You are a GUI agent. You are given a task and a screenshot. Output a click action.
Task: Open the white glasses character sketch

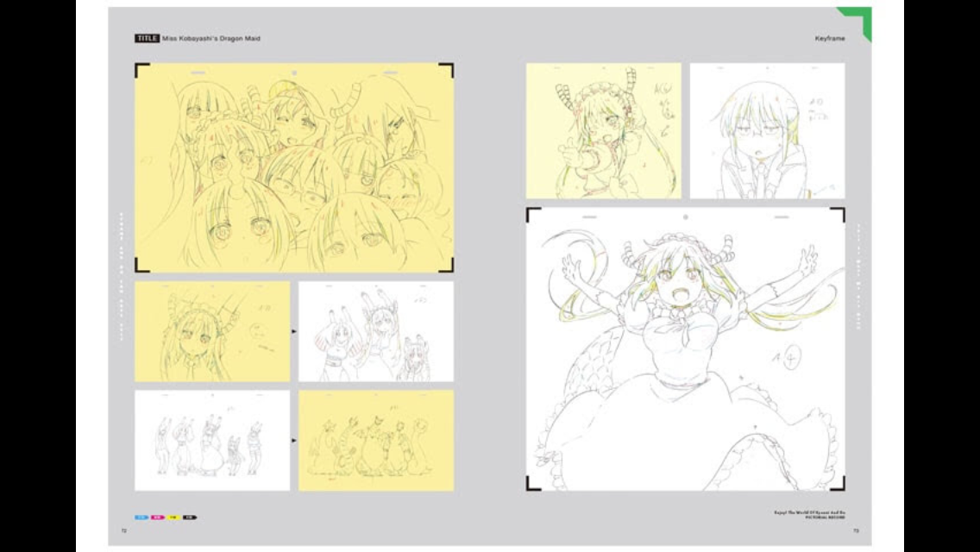click(x=768, y=130)
